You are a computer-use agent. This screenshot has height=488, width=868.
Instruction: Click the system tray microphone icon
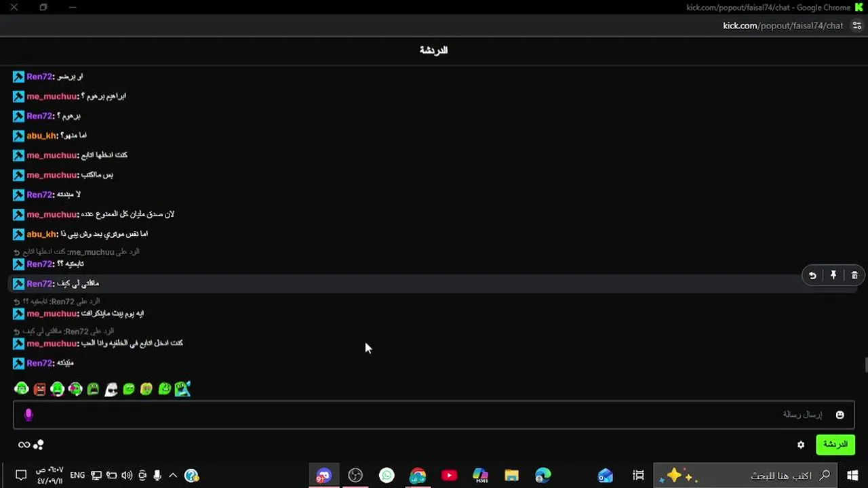tap(157, 475)
